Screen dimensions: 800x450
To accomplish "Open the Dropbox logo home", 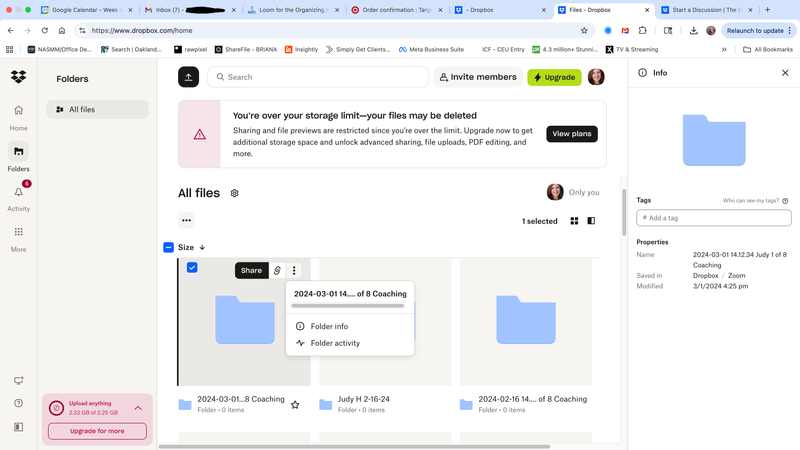I will 18,77.
